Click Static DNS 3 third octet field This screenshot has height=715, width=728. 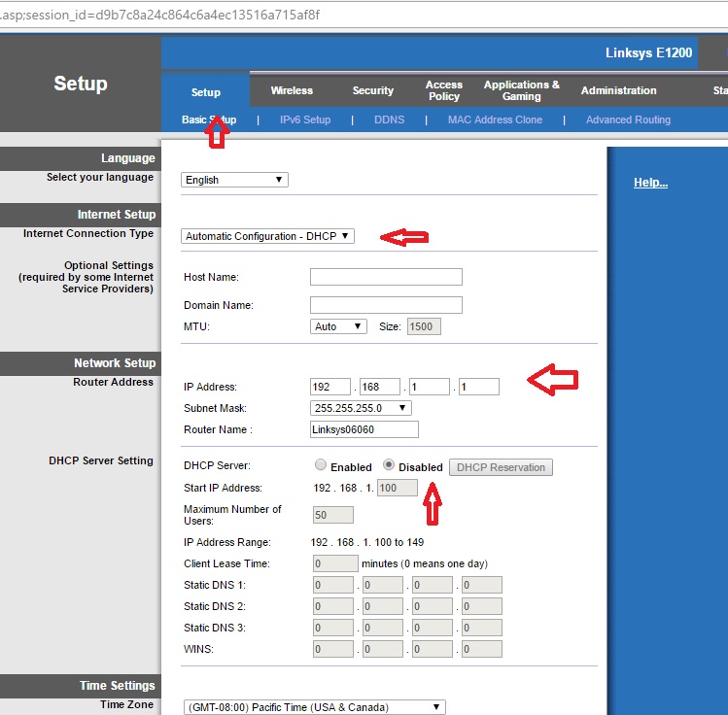point(433,628)
